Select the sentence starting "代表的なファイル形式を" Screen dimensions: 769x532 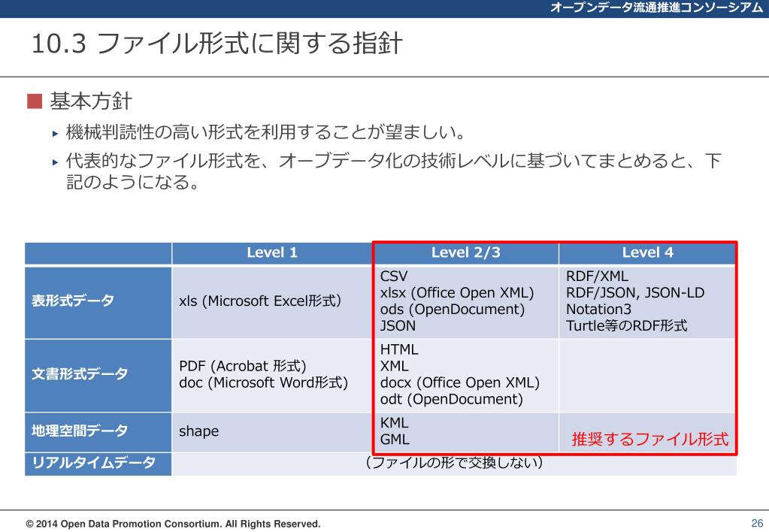click(393, 171)
